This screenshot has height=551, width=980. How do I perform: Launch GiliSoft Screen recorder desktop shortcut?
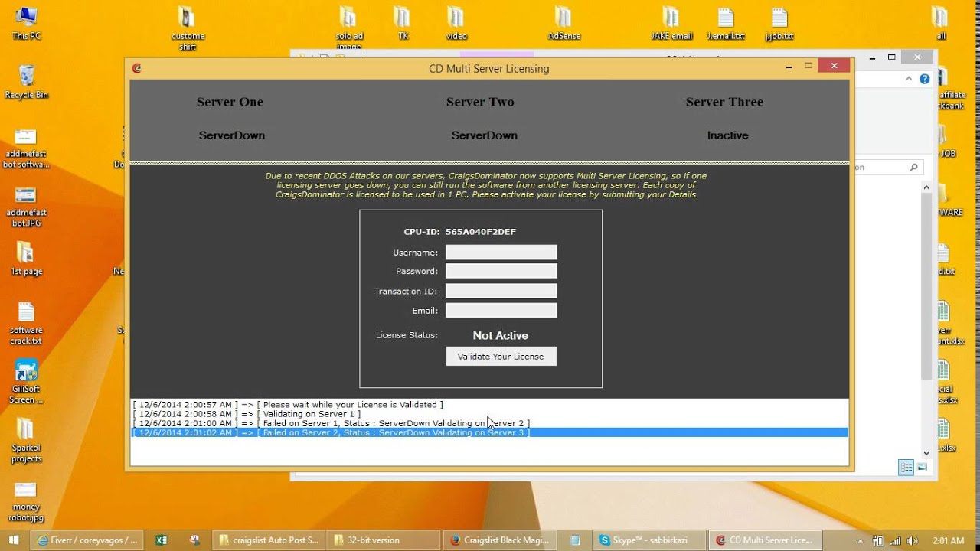(26, 382)
